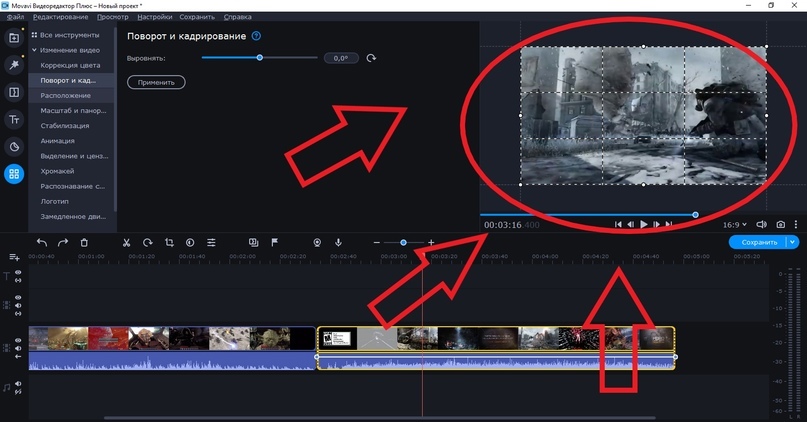Open the Файл menu
807x422 pixels.
click(15, 17)
